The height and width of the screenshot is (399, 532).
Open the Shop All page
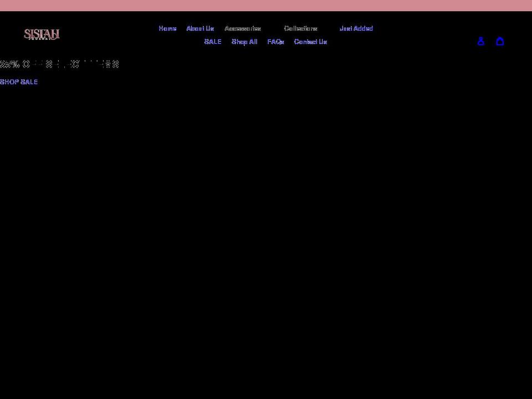[244, 42]
